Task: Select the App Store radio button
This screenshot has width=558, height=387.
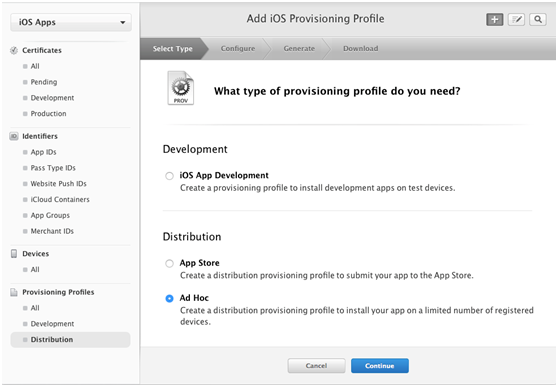Action: (x=169, y=263)
